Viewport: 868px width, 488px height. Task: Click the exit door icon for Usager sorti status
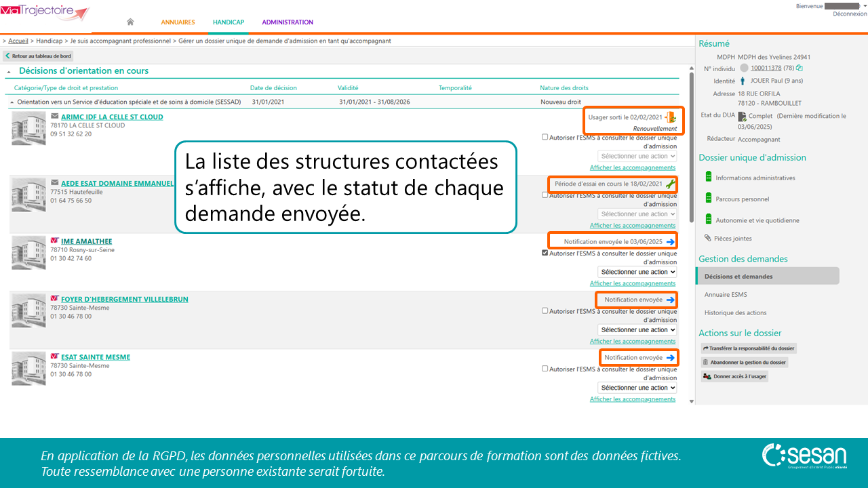click(x=671, y=117)
